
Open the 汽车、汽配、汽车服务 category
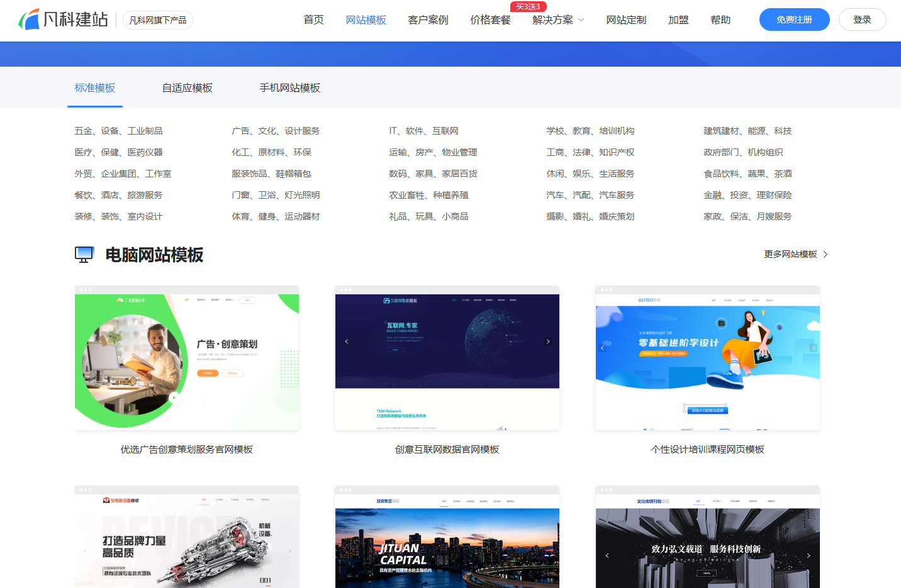590,195
